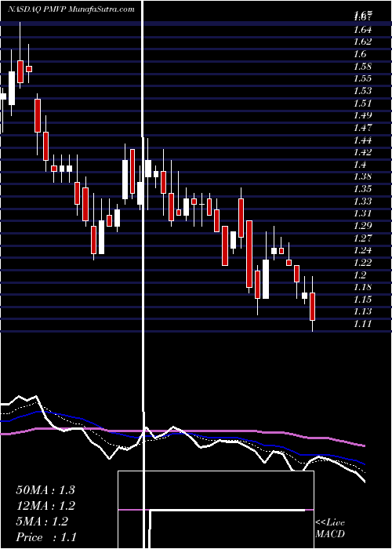Click the 1.64 price axis label
The height and width of the screenshot is (549, 392).
pyautogui.click(x=363, y=30)
